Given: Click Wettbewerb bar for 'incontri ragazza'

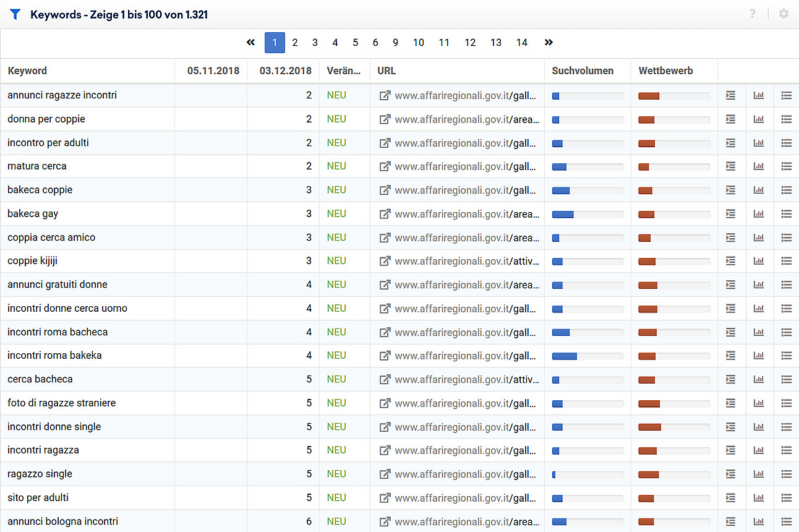Looking at the screenshot, I should point(673,450).
